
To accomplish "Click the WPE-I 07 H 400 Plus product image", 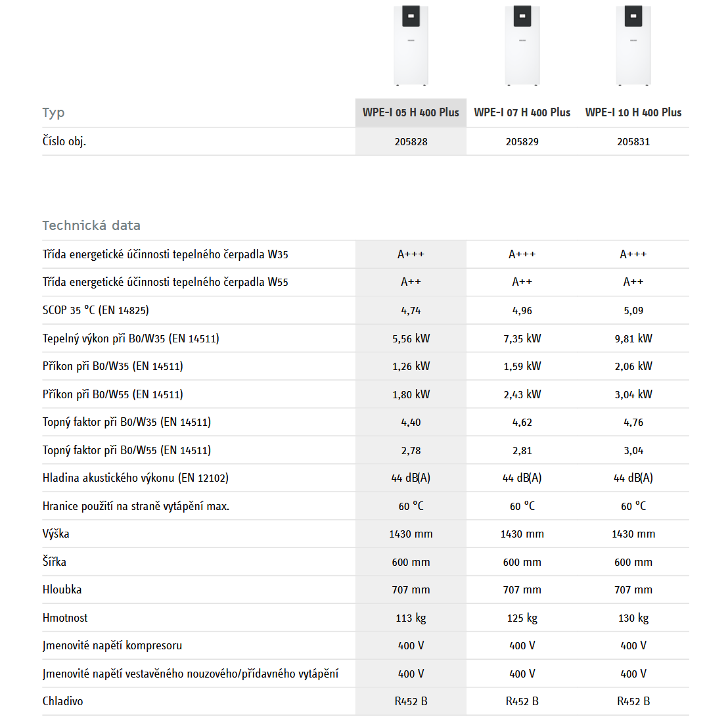I will click(x=522, y=44).
